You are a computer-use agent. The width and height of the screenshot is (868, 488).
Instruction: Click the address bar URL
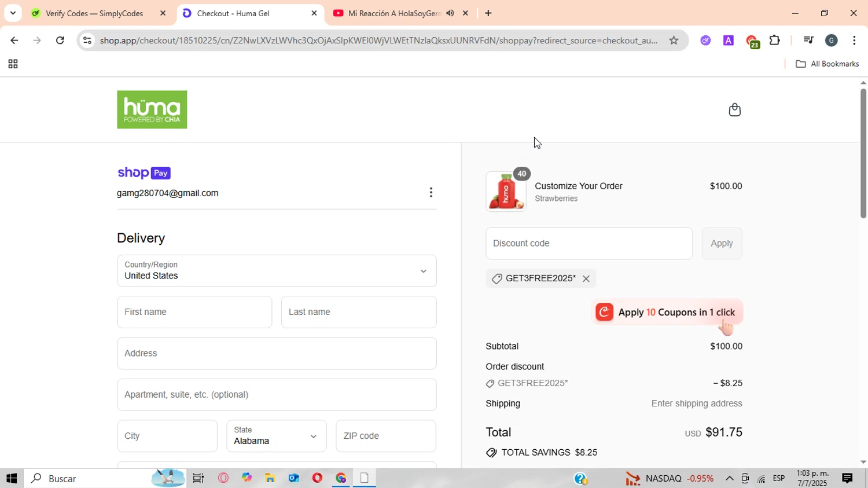(x=378, y=41)
